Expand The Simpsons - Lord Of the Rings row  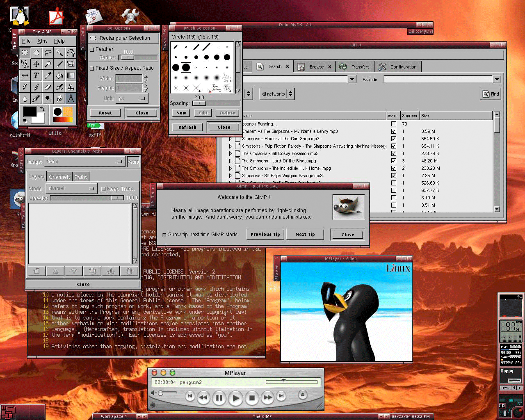tap(231, 161)
